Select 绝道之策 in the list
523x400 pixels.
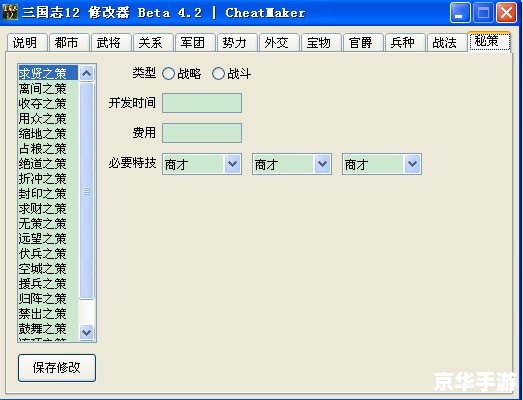pos(48,163)
